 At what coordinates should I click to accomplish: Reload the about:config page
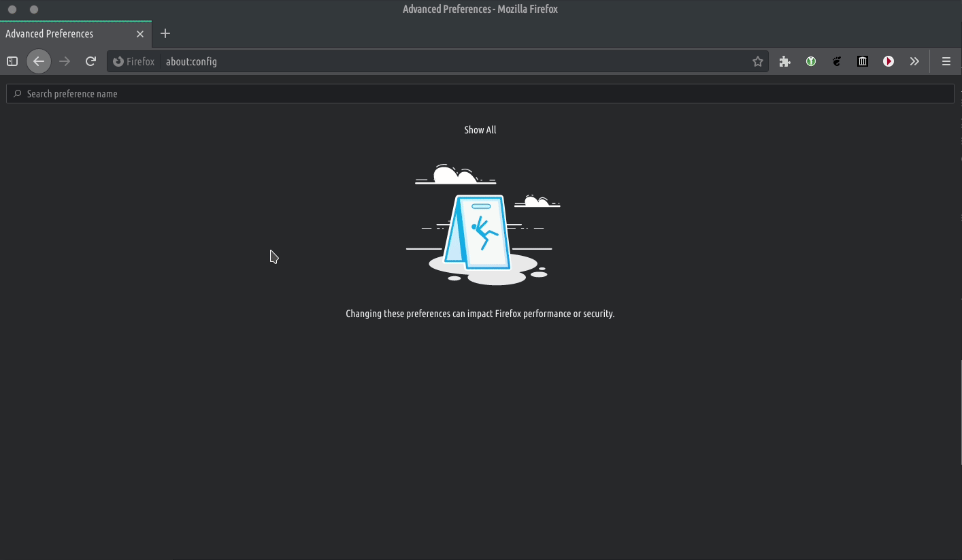pyautogui.click(x=90, y=61)
